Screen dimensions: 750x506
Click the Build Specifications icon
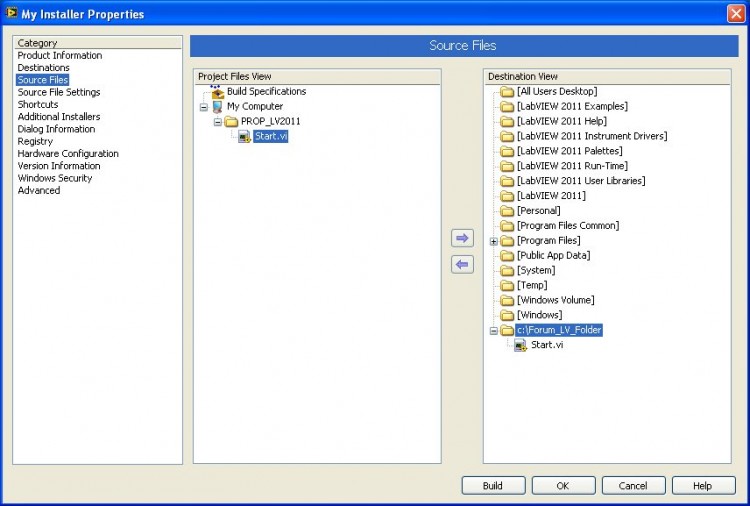218,91
